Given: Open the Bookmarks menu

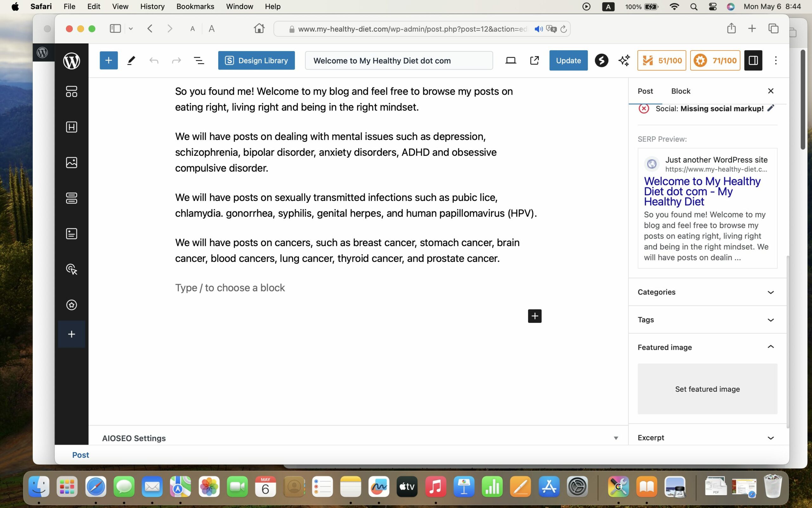Looking at the screenshot, I should tap(195, 6).
